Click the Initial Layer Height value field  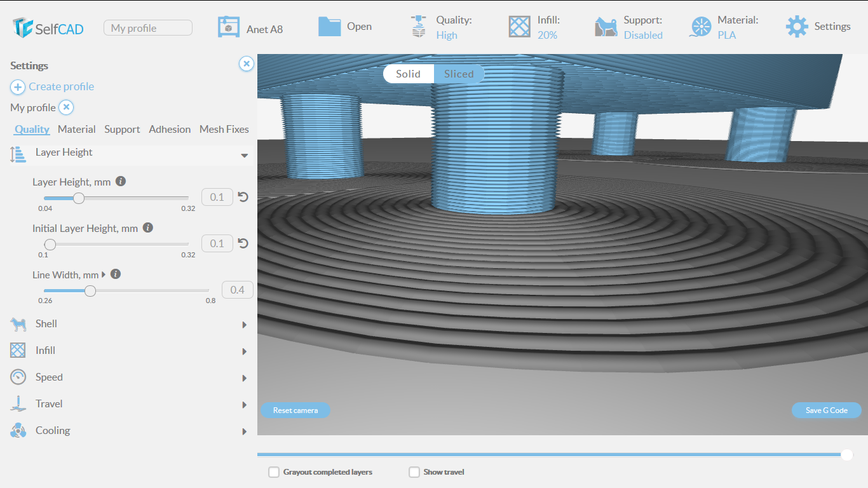[217, 243]
